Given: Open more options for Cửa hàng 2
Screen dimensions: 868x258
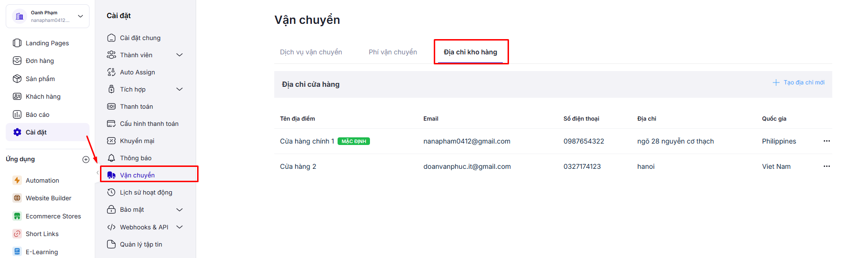Looking at the screenshot, I should (827, 166).
